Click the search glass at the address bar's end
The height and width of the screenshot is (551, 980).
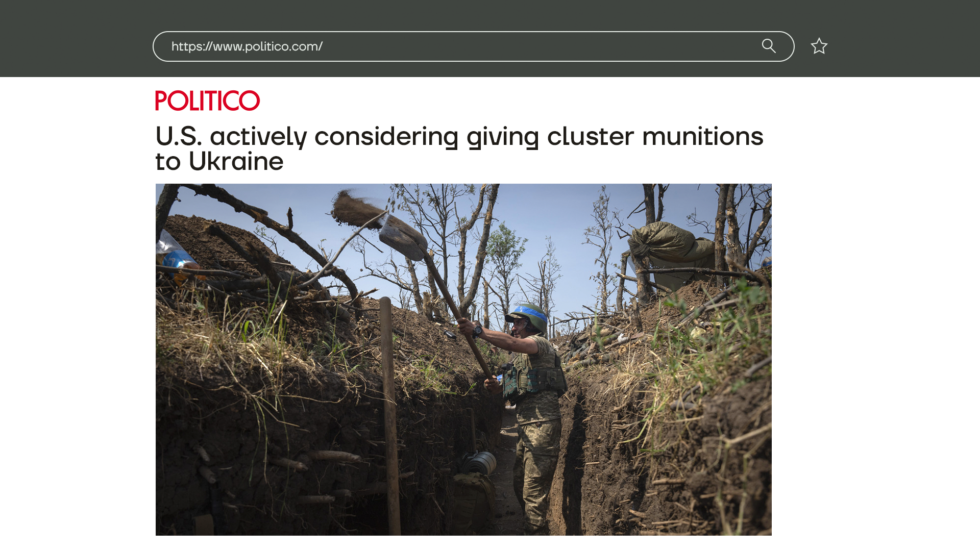click(x=769, y=46)
